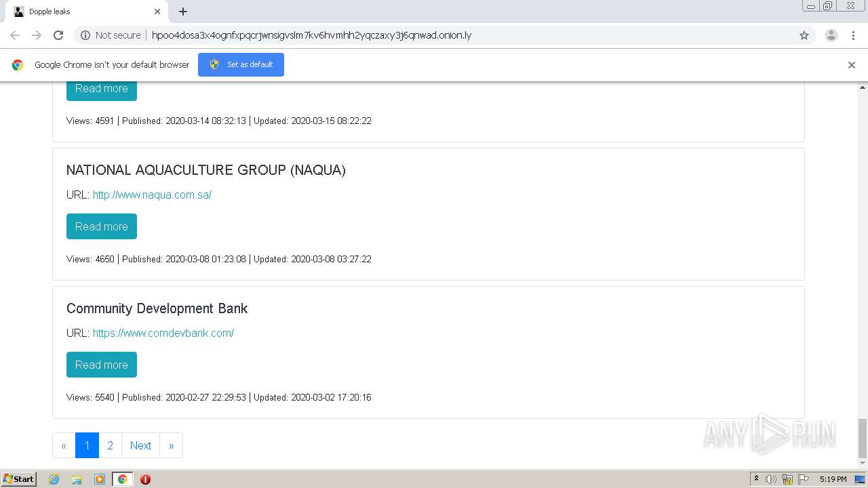Go back using the back arrow

(15, 35)
